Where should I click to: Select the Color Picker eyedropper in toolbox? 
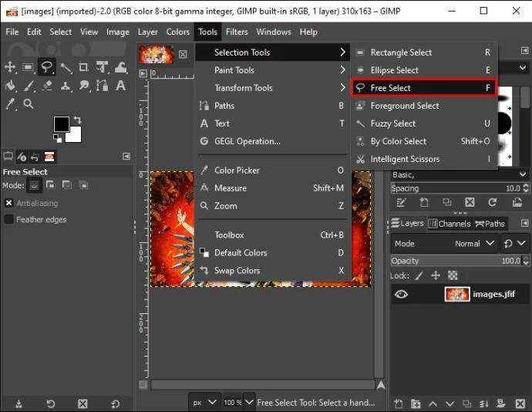point(11,104)
